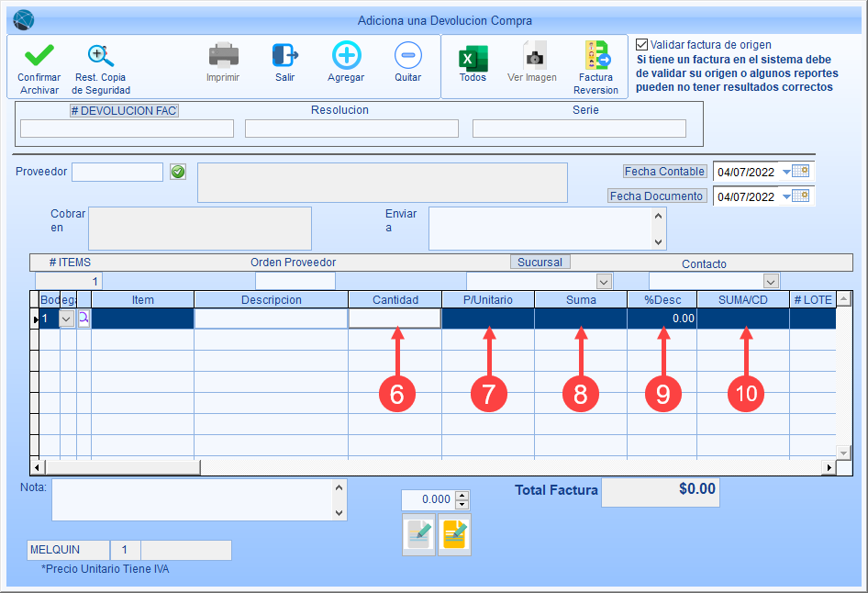Click the Fecha Documento label button
The height and width of the screenshot is (593, 868).
point(657,196)
